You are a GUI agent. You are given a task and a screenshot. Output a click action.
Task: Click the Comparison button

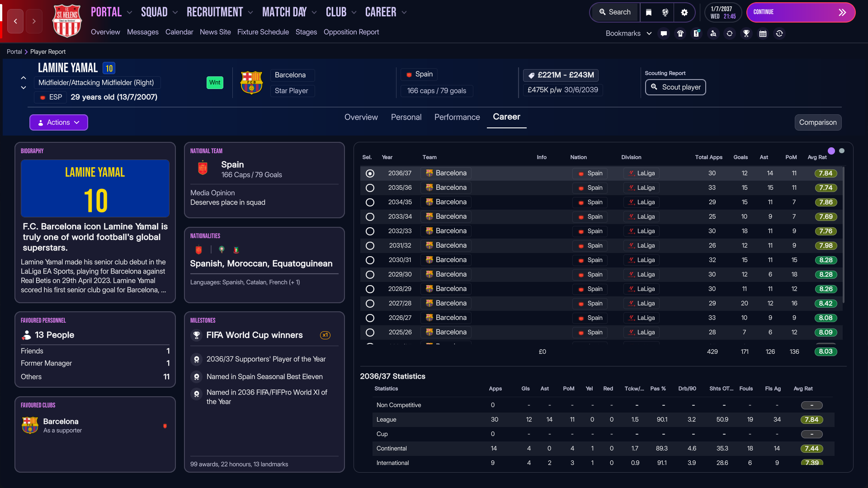click(x=817, y=122)
